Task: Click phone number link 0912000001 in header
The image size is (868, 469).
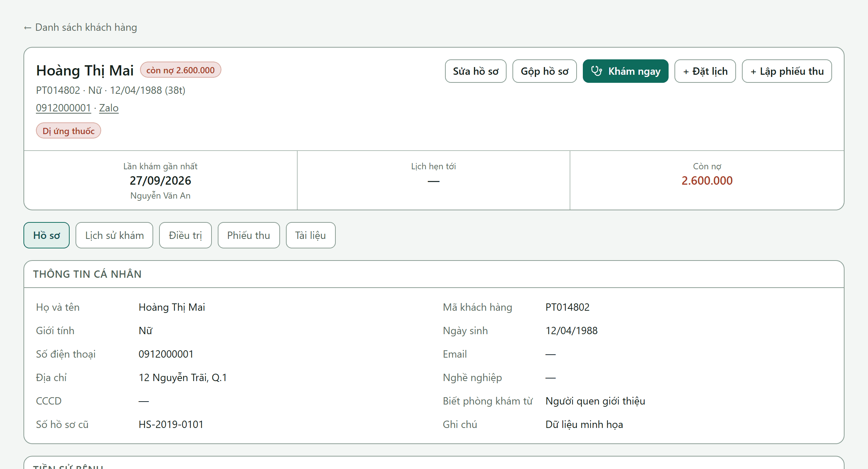Action: point(63,108)
